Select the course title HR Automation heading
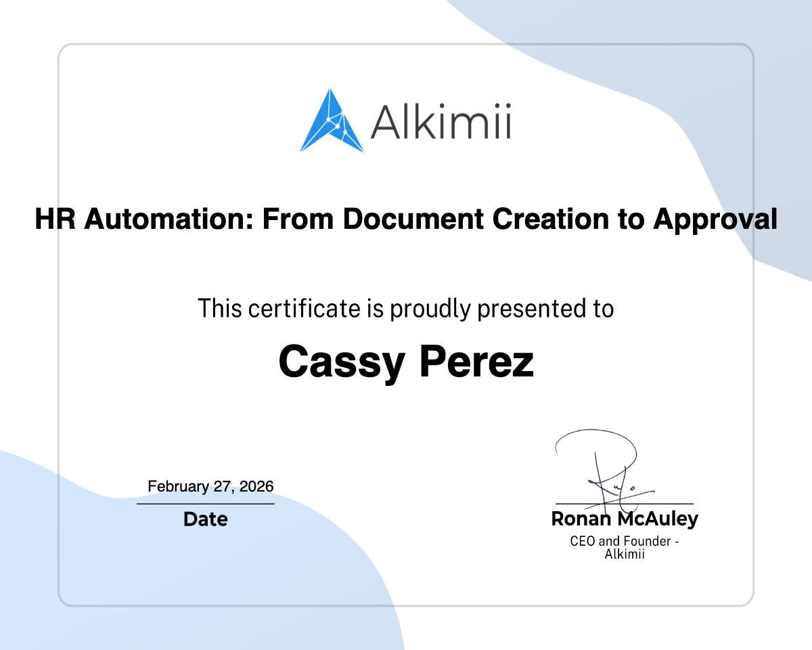Screen dimensions: 812x650 tap(406, 219)
